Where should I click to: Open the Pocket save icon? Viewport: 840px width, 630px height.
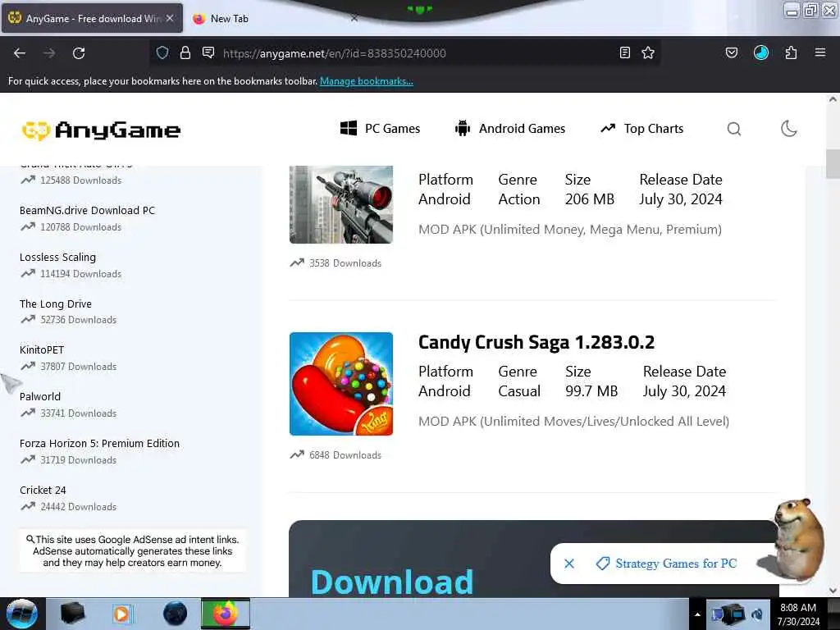point(732,52)
